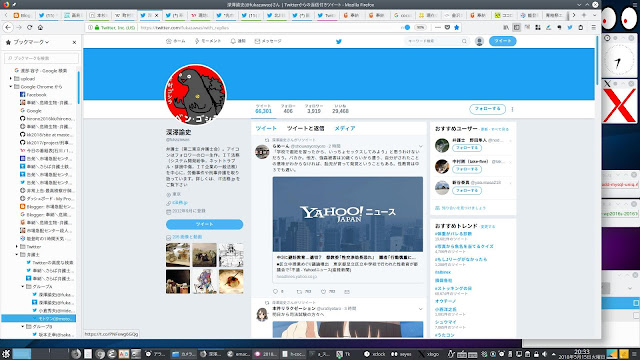Click the retweet icon under the Yahoo news tweet
The width and height of the screenshot is (640, 360).
click(x=299, y=291)
